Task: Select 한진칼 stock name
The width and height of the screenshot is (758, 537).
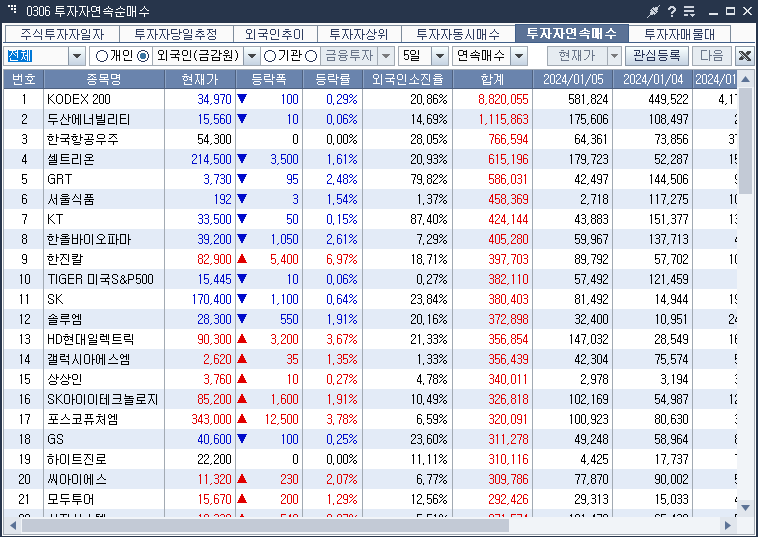Action: click(x=65, y=259)
